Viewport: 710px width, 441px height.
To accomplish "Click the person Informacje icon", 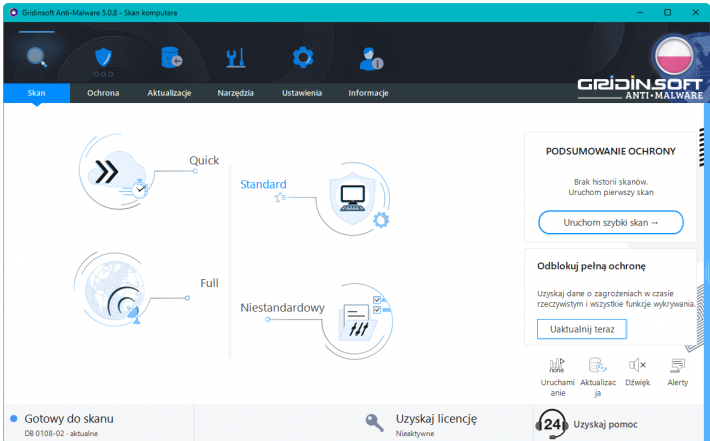I will [371, 59].
